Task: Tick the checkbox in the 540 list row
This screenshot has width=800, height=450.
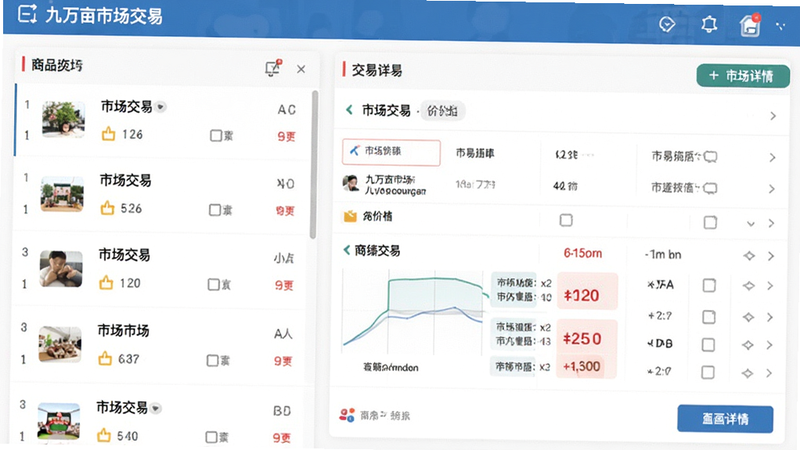Action: [211, 437]
